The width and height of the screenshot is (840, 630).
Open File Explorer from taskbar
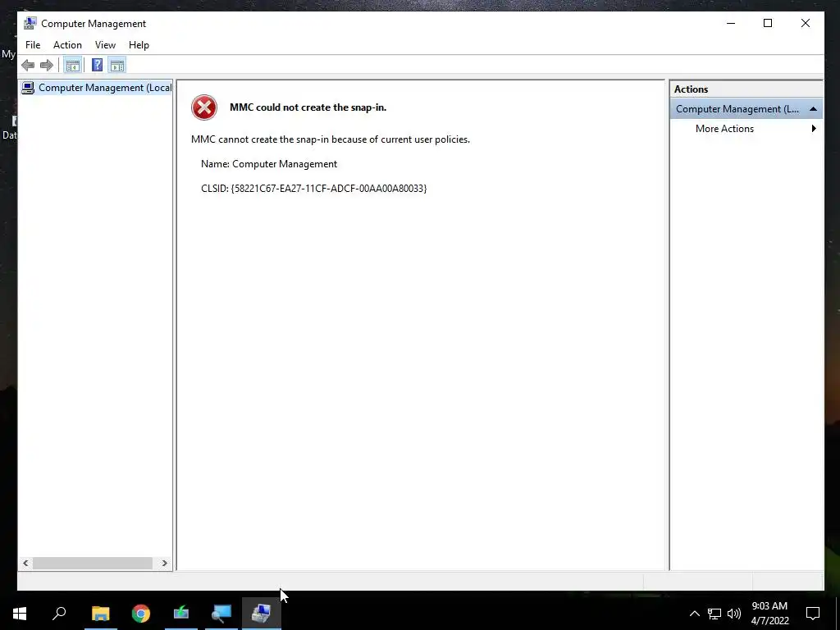[x=100, y=614]
